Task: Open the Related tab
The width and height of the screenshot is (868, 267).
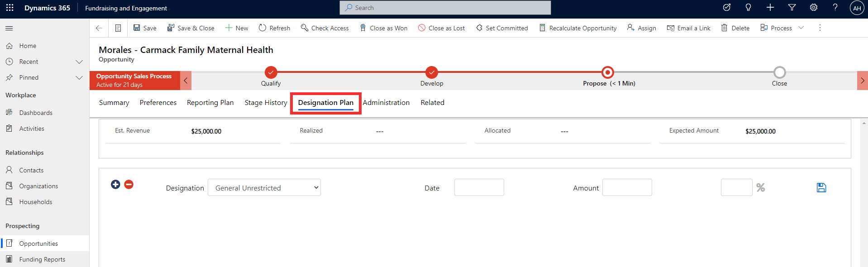Action: point(432,103)
